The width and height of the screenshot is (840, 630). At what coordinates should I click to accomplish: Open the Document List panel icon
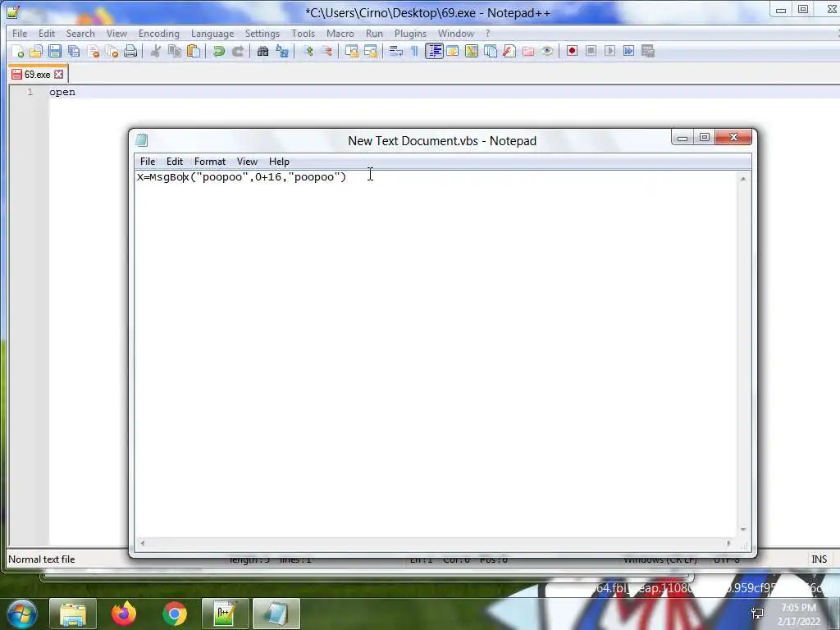coord(491,52)
